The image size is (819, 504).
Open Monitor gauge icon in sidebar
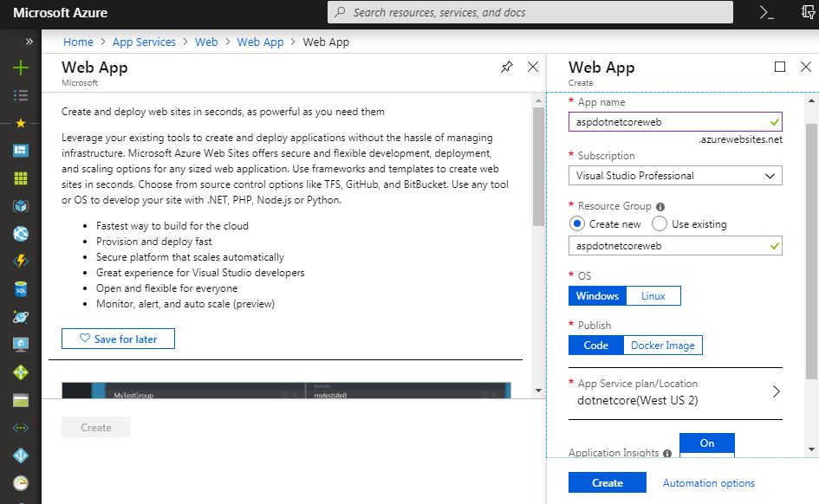tap(21, 483)
